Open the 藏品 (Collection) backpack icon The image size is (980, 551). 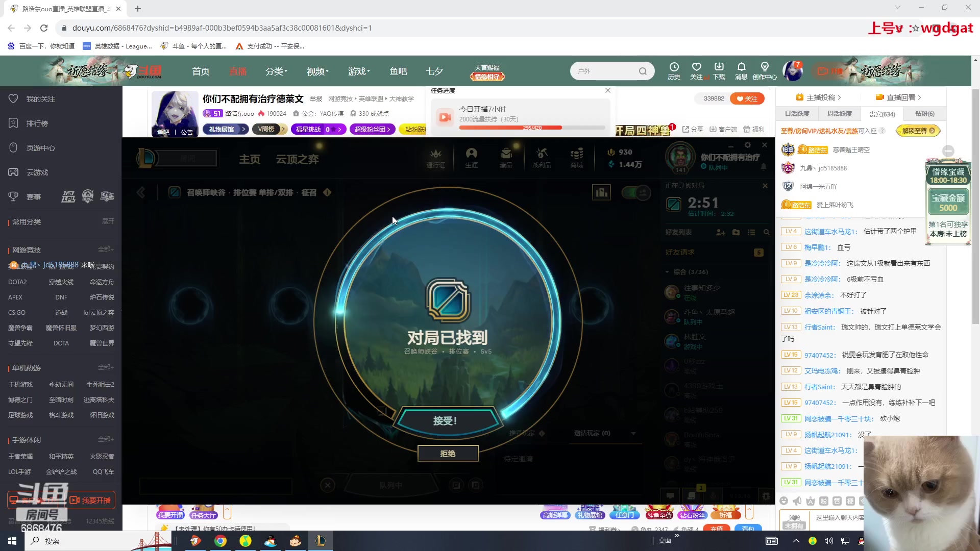tap(505, 157)
